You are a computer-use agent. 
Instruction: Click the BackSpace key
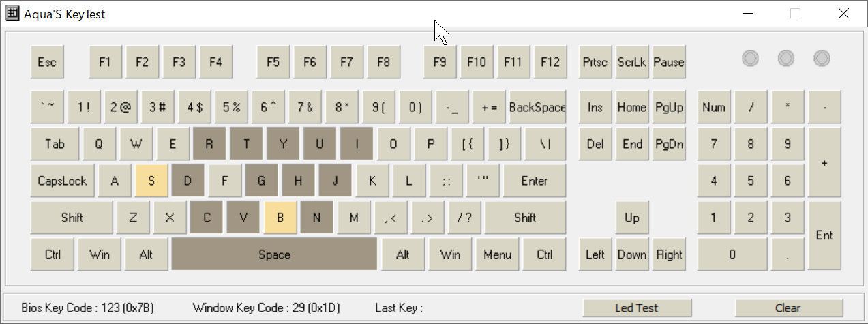coord(537,108)
